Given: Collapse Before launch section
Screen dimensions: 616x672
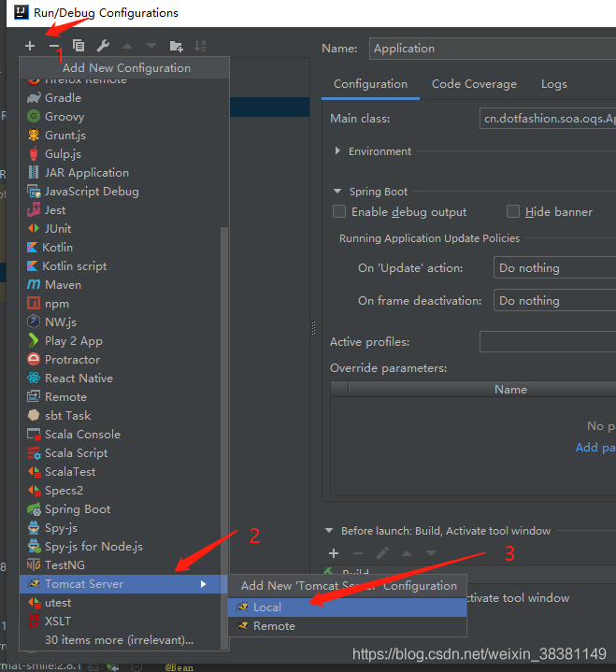Looking at the screenshot, I should (329, 531).
